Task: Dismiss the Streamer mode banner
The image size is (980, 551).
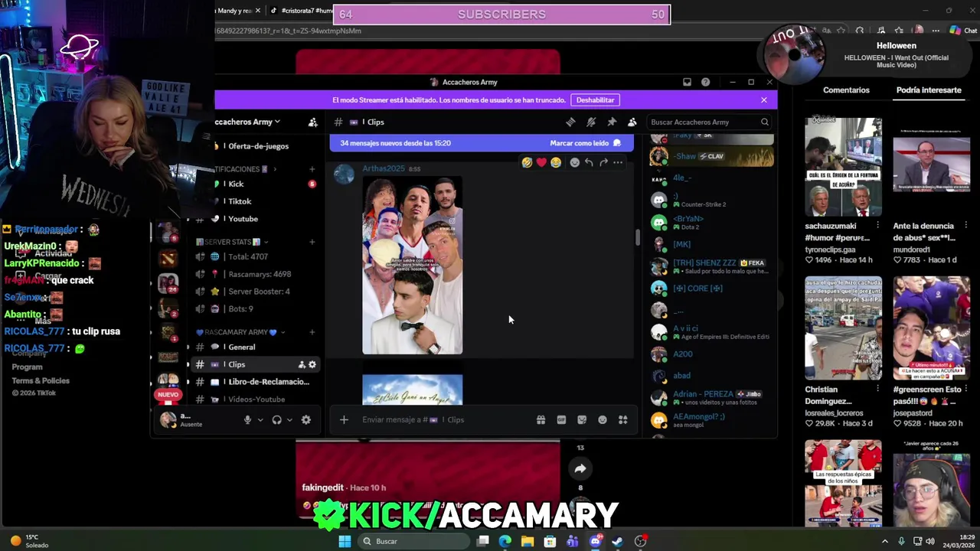Action: coord(763,99)
